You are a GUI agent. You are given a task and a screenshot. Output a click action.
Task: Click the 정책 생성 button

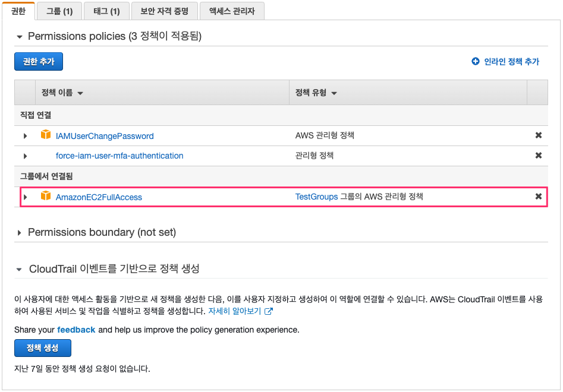43,348
